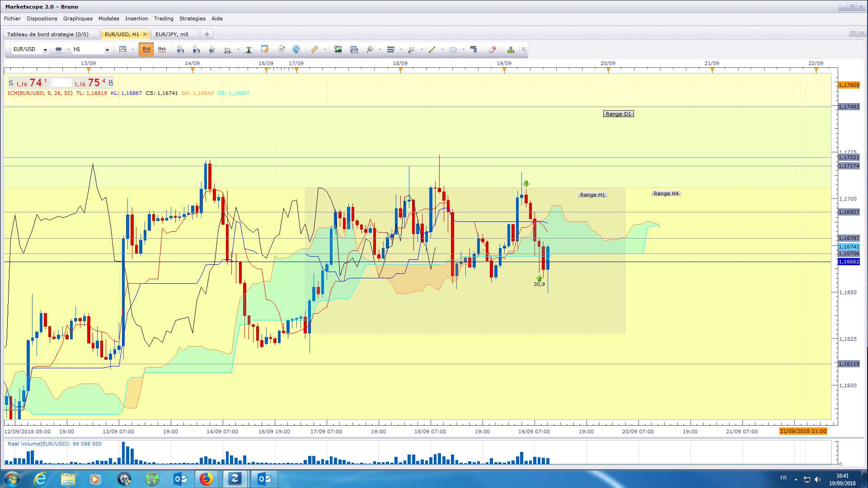Toggle the Ask price display button
This screenshot has width=868, height=488.
coord(162,49)
